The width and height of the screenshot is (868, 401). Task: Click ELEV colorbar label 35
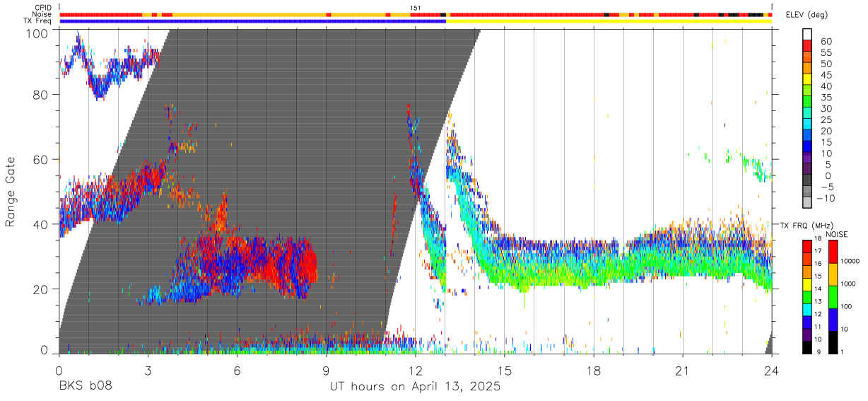[x=825, y=98]
